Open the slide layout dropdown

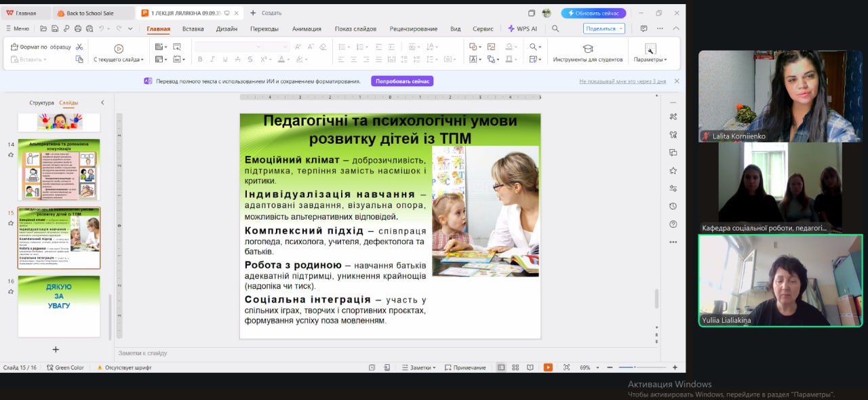(161, 60)
